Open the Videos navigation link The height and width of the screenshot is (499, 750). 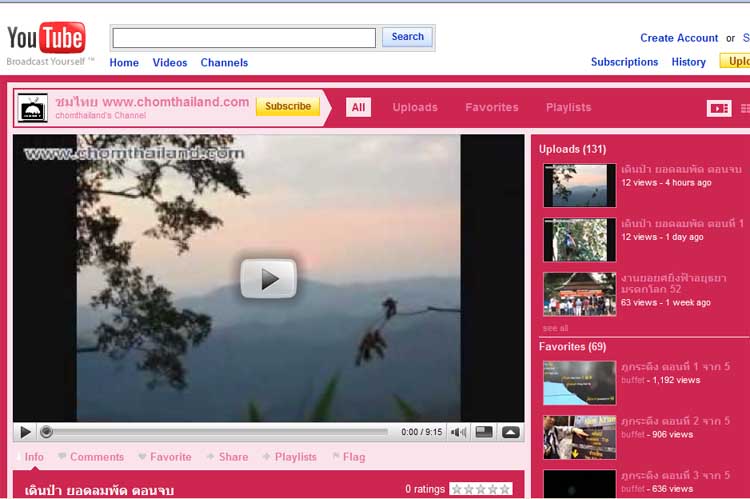[170, 63]
